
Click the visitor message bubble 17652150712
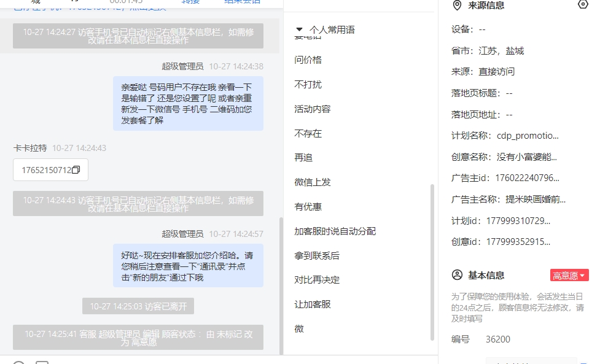[x=50, y=170]
